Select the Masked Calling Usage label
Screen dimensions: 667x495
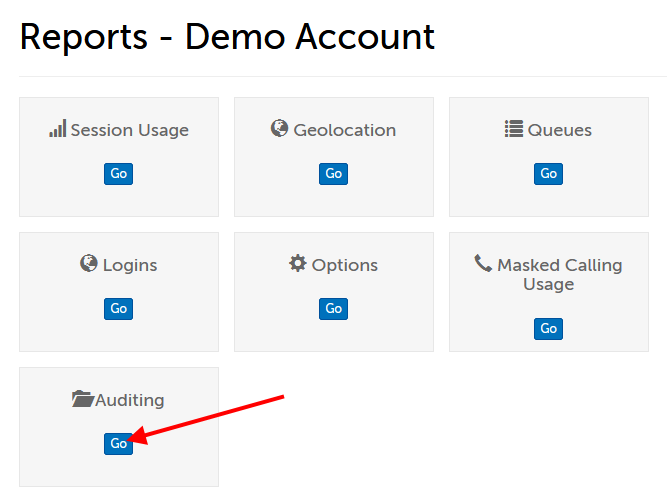[559, 275]
